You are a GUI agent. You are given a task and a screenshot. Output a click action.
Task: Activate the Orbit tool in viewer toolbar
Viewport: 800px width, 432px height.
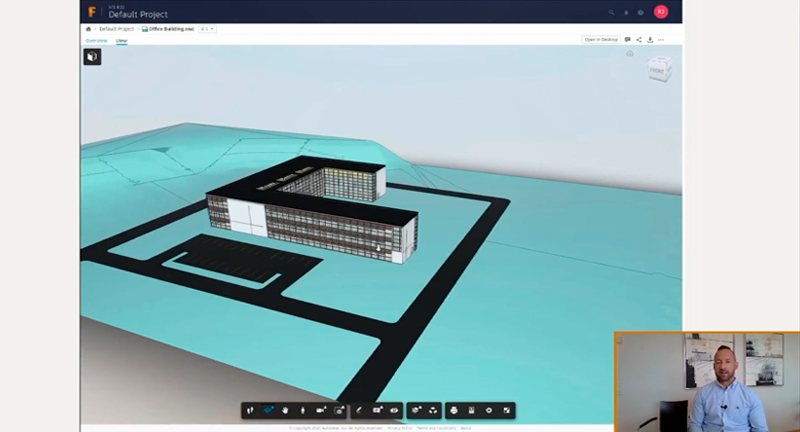[x=268, y=410]
